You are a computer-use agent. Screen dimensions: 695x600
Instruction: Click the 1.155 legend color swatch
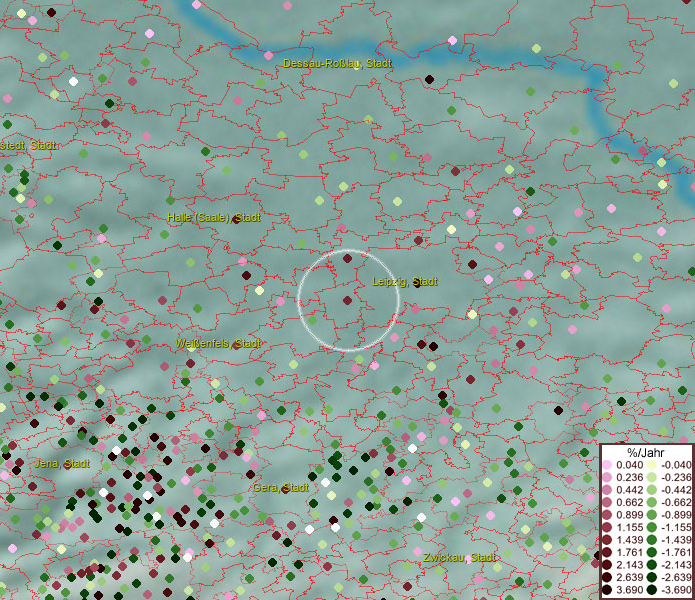tap(607, 527)
